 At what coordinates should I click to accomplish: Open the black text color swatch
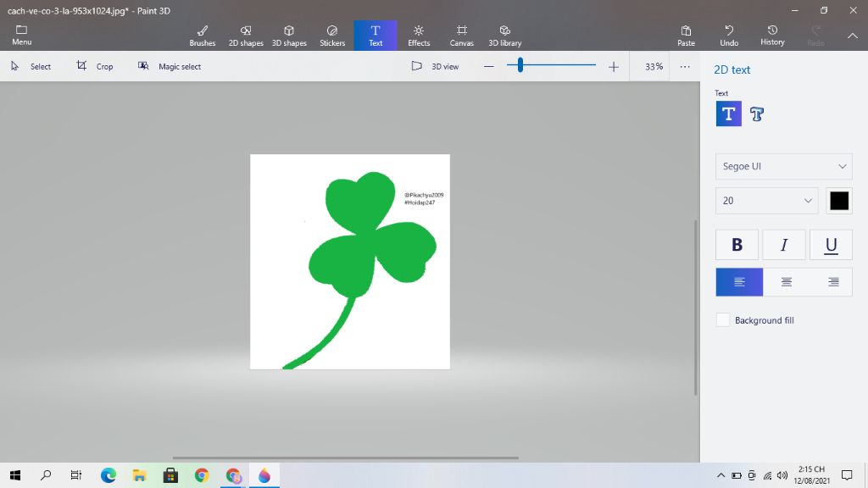coord(839,201)
